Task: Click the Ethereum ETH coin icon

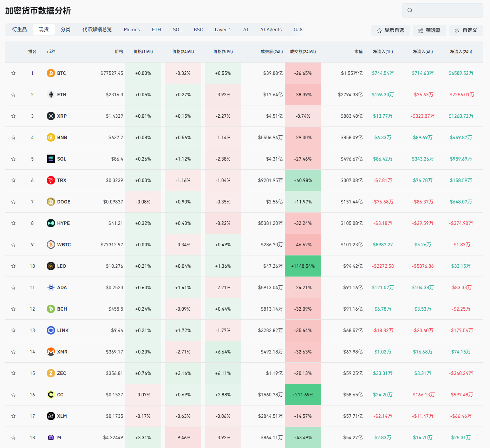Action: click(x=51, y=95)
